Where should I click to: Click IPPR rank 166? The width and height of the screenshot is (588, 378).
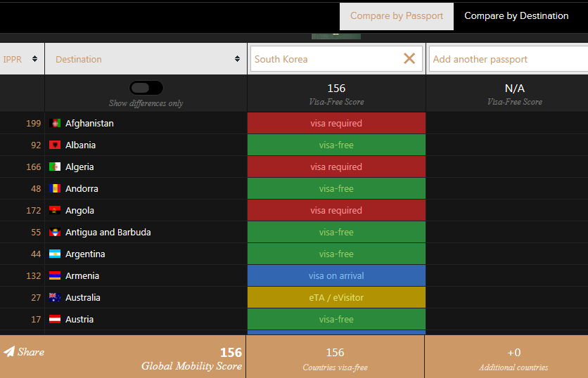(x=33, y=167)
